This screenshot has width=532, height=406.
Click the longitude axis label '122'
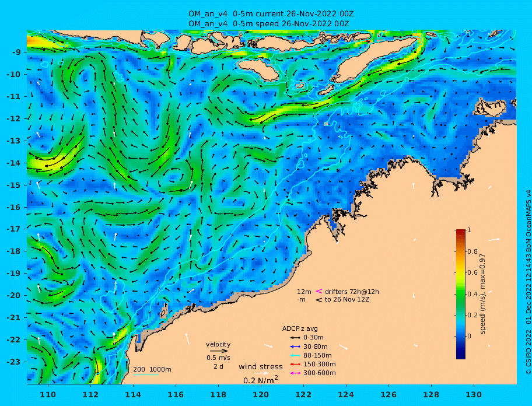point(303,394)
